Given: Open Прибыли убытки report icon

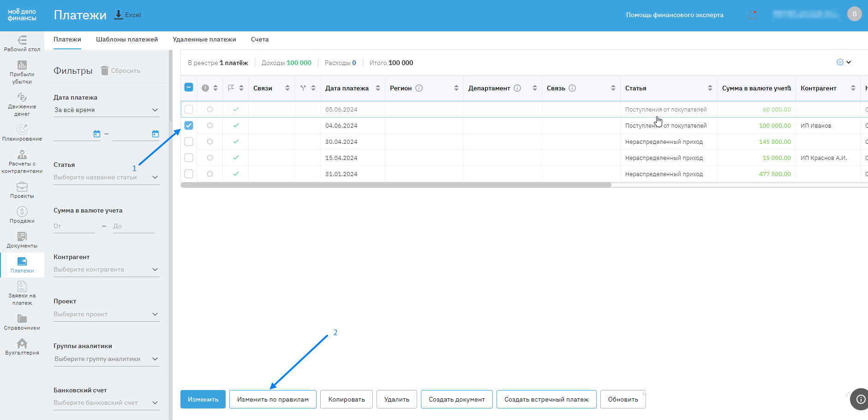Looking at the screenshot, I should [22, 65].
